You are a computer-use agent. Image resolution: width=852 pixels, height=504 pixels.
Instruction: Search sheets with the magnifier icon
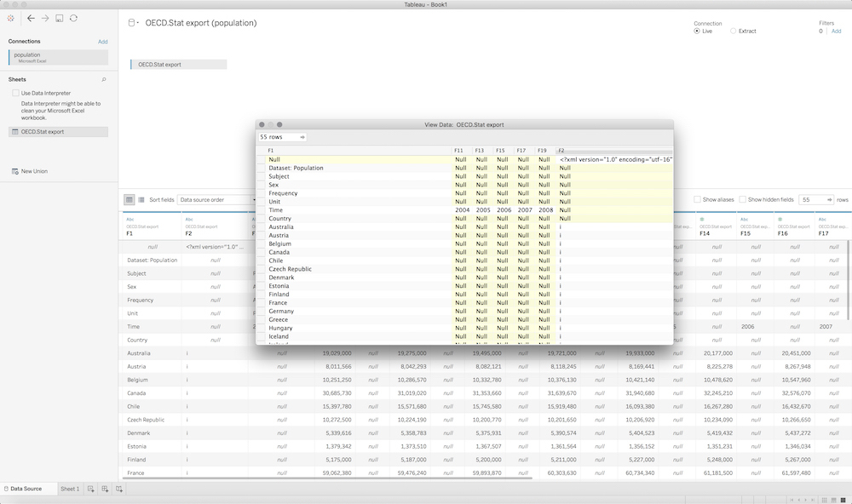pos(104,79)
